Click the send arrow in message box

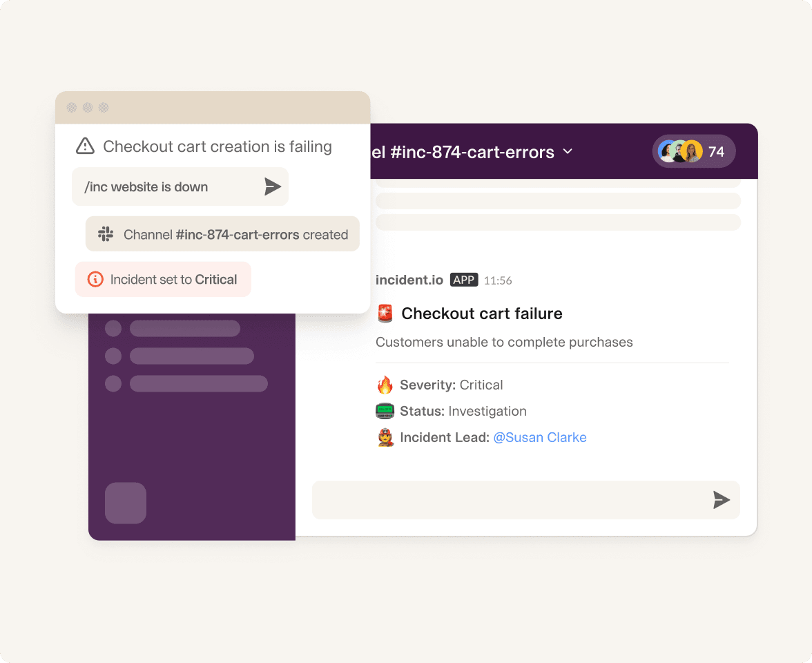coord(721,500)
